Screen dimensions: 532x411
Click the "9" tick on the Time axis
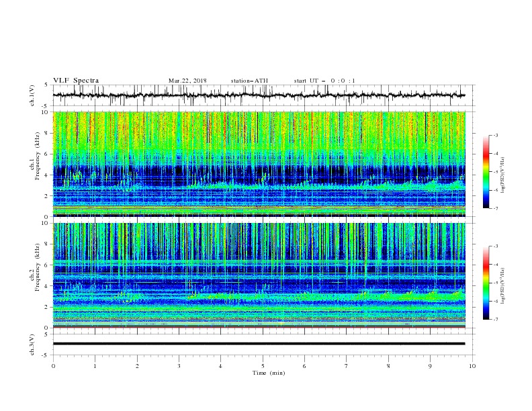pos(430,366)
